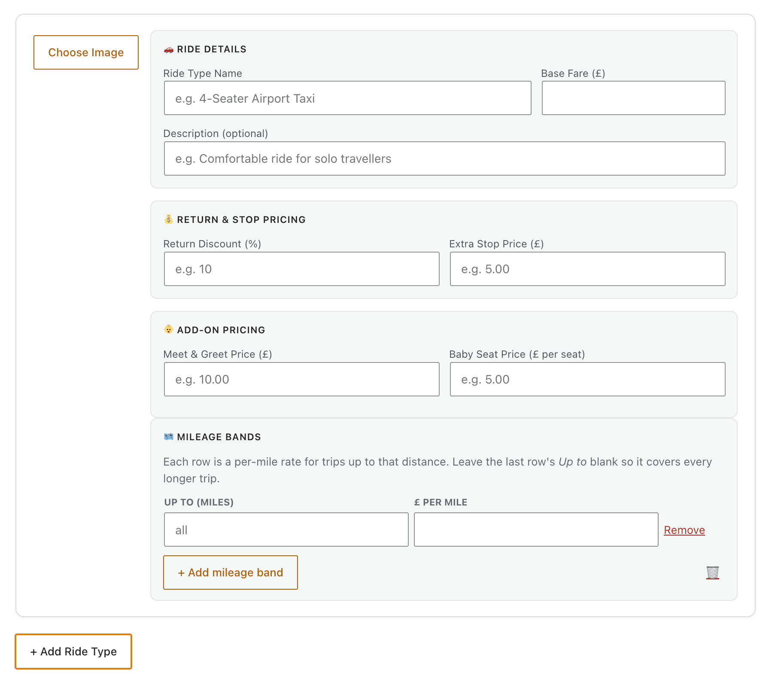Select the Description optional field
The height and width of the screenshot is (682, 784).
click(x=445, y=158)
